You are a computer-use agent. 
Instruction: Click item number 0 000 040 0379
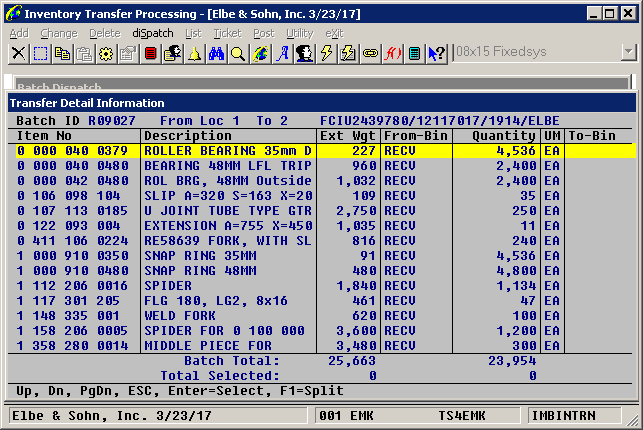point(73,151)
